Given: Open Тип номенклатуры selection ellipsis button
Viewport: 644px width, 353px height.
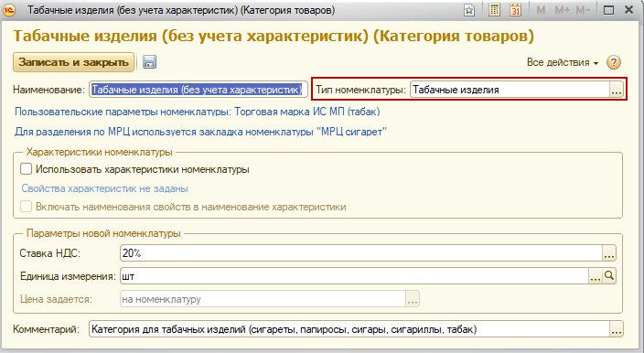Looking at the screenshot, I should (617, 90).
